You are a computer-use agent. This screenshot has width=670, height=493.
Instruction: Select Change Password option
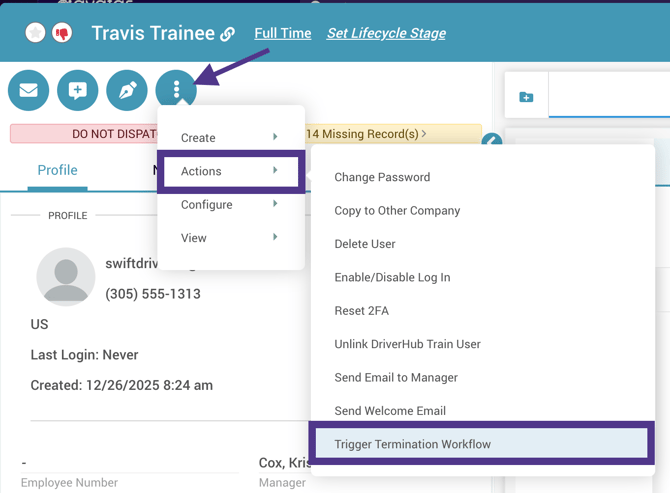[x=382, y=177]
